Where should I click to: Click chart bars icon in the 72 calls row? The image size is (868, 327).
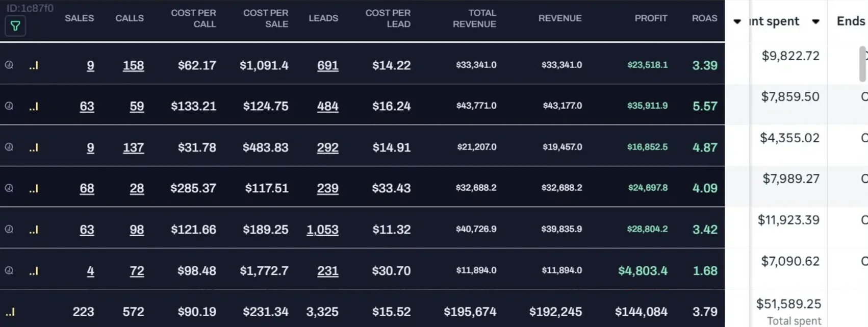pos(34,271)
